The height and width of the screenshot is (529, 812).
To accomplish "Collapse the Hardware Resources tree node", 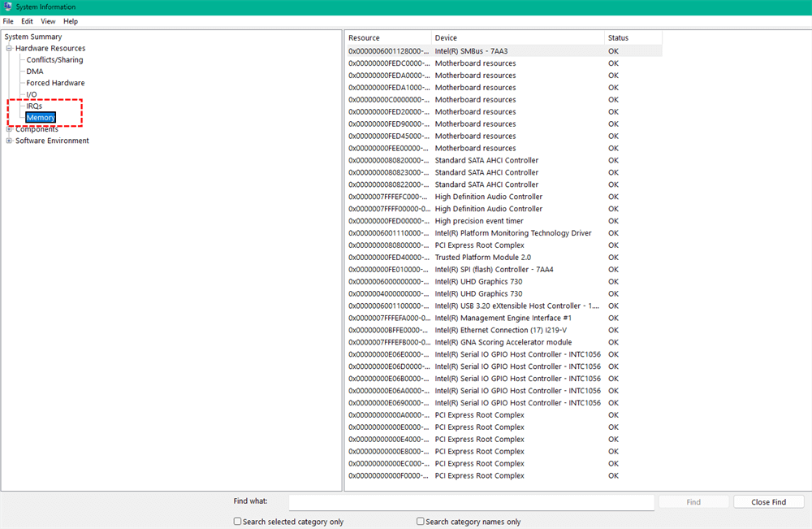I will coord(9,49).
